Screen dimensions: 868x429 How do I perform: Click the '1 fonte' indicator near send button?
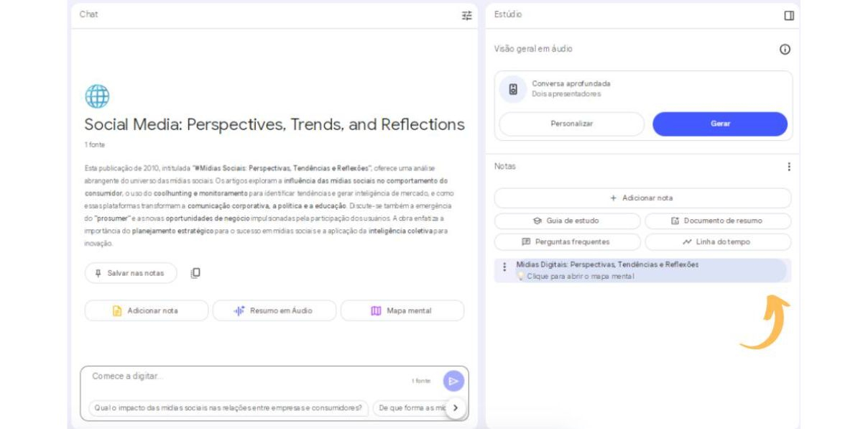coord(421,381)
